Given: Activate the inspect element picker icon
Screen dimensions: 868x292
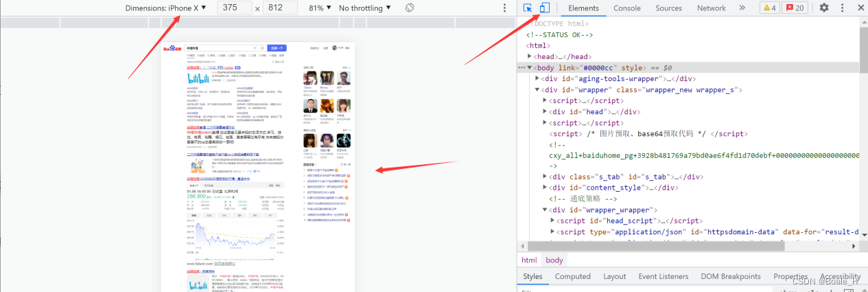Looking at the screenshot, I should [528, 8].
